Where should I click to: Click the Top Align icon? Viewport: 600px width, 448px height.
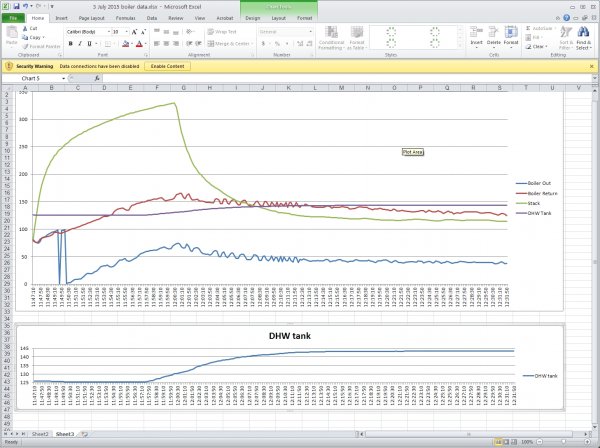(x=157, y=32)
